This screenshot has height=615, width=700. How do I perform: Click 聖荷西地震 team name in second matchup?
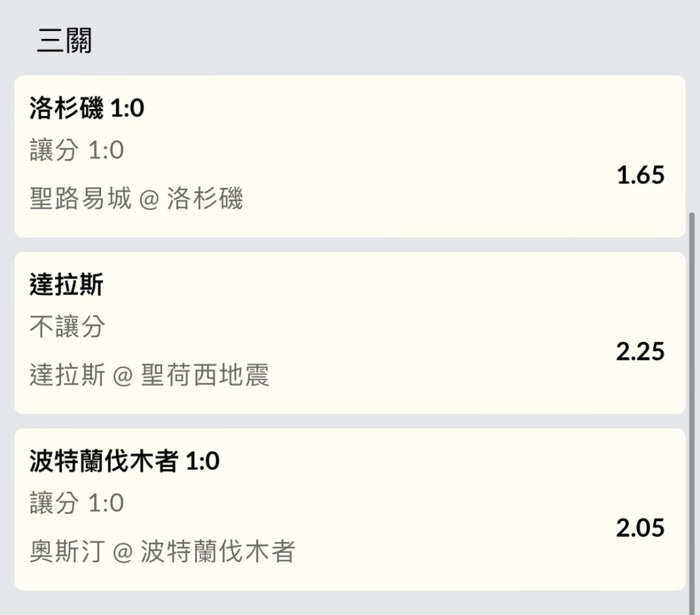pos(205,375)
